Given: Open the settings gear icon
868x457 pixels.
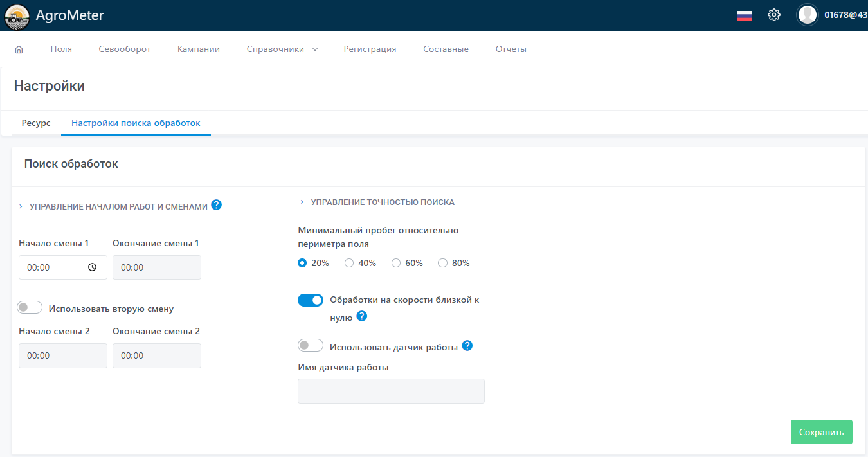Looking at the screenshot, I should click(773, 14).
